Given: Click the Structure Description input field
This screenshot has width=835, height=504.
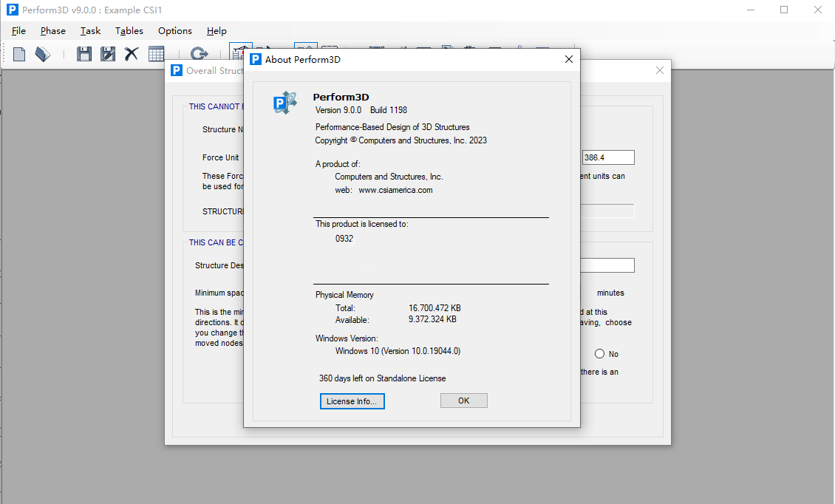Looking at the screenshot, I should tap(607, 265).
